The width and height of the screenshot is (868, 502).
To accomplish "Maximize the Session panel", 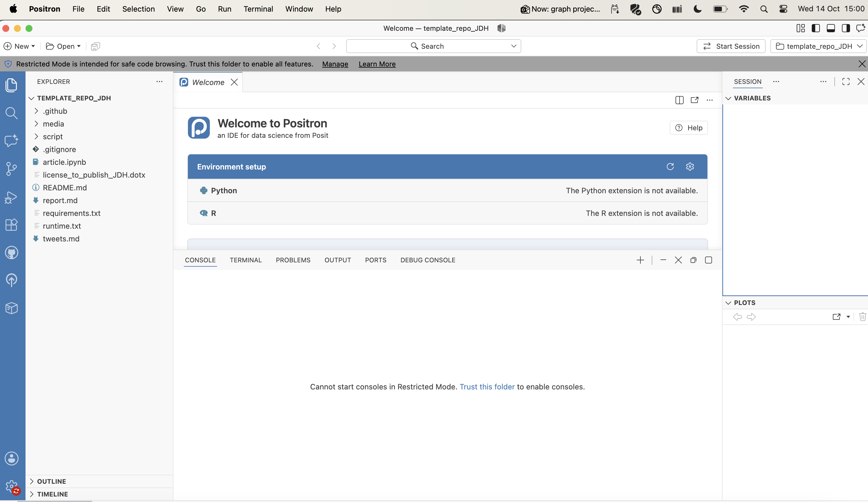I will 846,81.
